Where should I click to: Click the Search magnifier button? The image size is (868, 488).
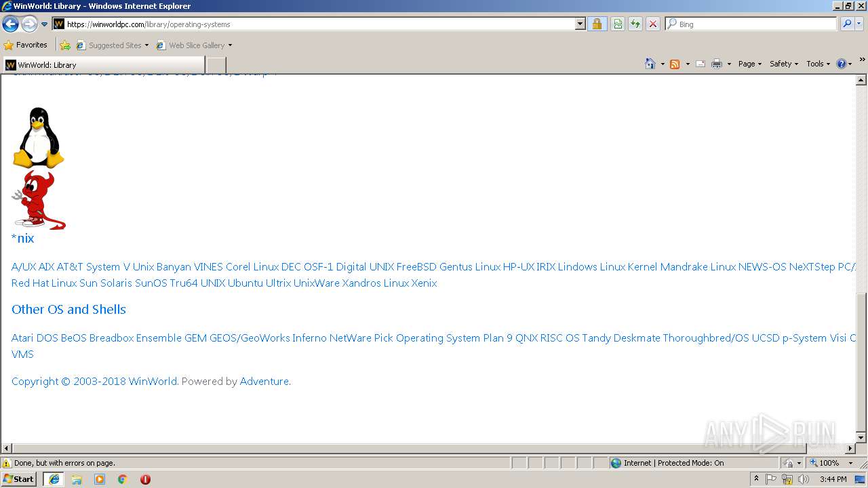(x=847, y=24)
